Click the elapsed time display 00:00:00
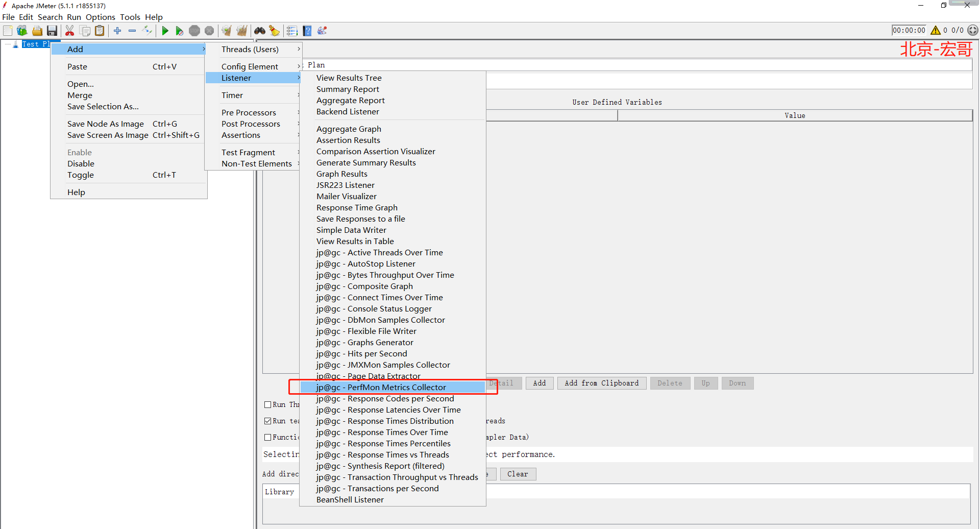 [x=909, y=30]
